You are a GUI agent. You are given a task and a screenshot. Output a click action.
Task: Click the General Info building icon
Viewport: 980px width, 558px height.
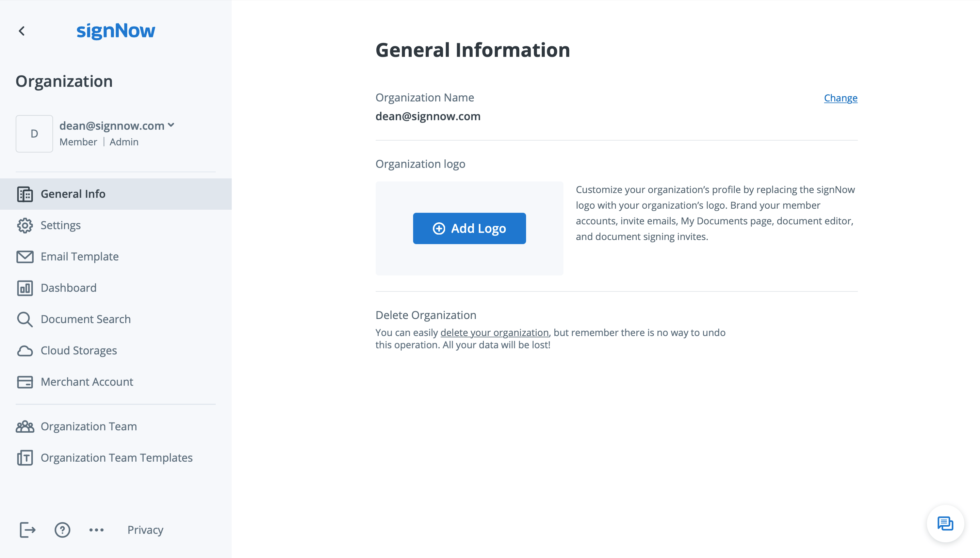(24, 194)
